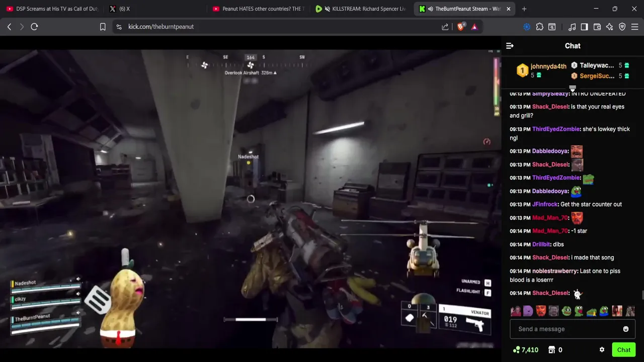
Task: Open Drillbit's user card in chat
Action: tap(541, 244)
